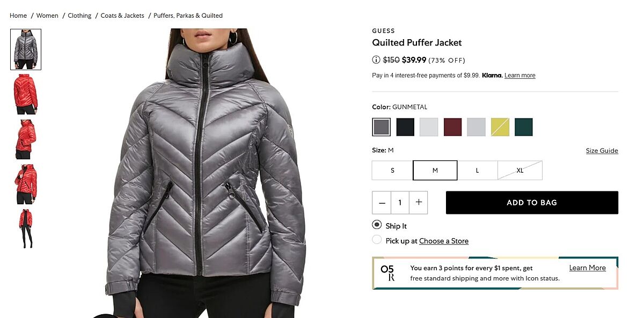Pick the burgundy color swatch
The image size is (644, 318).
(452, 127)
